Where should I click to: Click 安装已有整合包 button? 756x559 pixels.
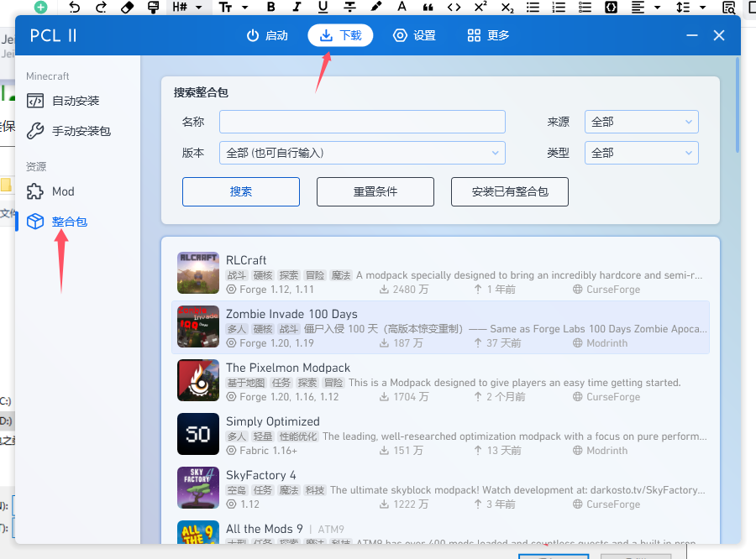pos(509,191)
